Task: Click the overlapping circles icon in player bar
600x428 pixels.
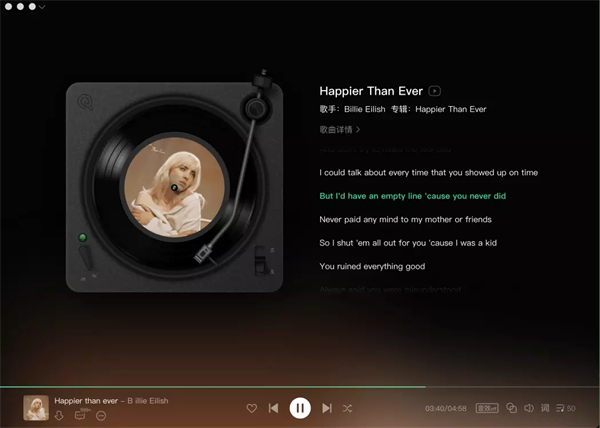Action: (x=511, y=408)
